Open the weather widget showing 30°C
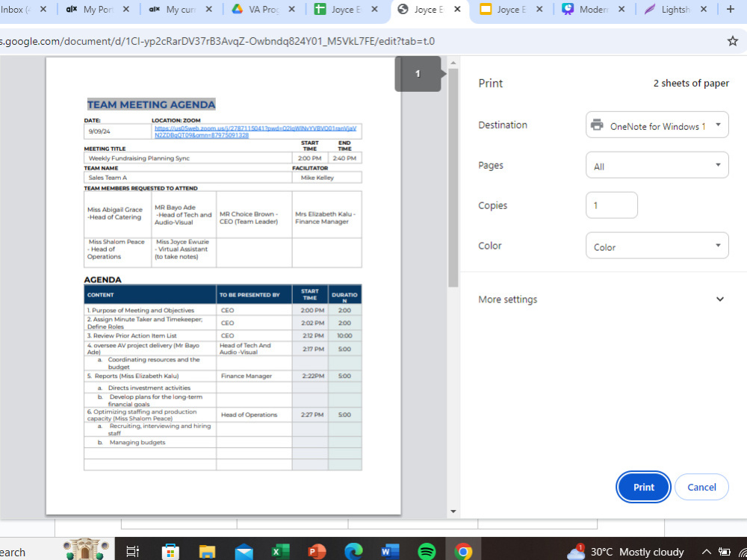Screen dimensions: 747x560 pyautogui.click(x=625, y=552)
